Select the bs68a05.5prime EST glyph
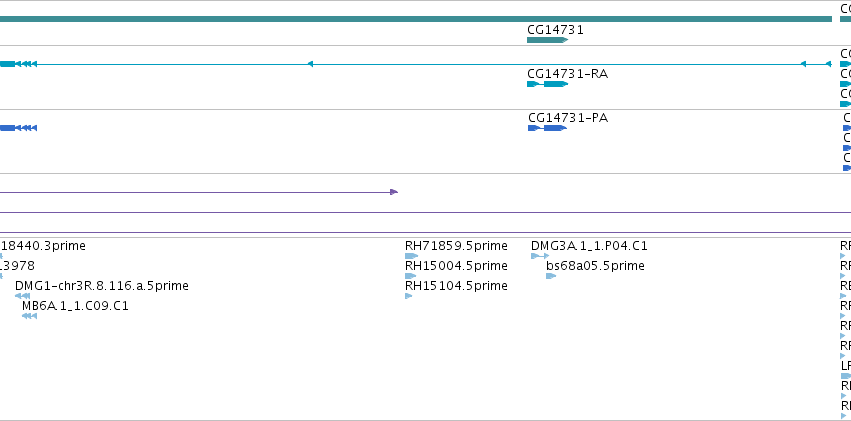 tap(551, 276)
